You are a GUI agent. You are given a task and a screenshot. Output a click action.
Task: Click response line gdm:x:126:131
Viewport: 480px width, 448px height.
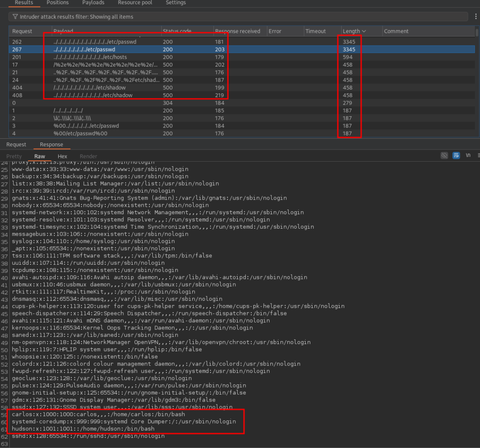point(113,400)
